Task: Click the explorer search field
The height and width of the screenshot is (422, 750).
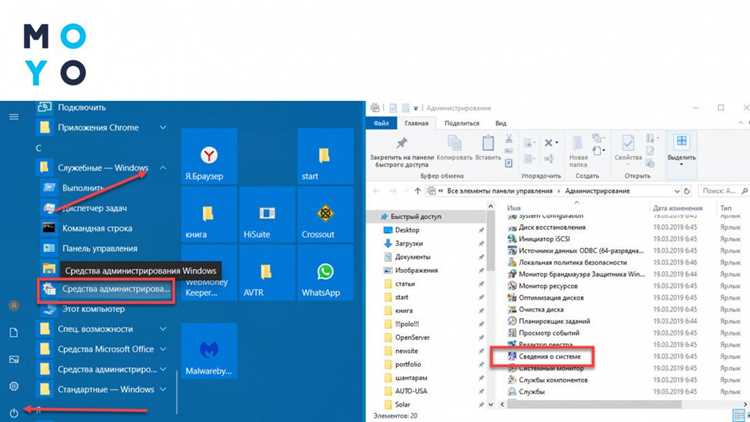Action: (722, 191)
